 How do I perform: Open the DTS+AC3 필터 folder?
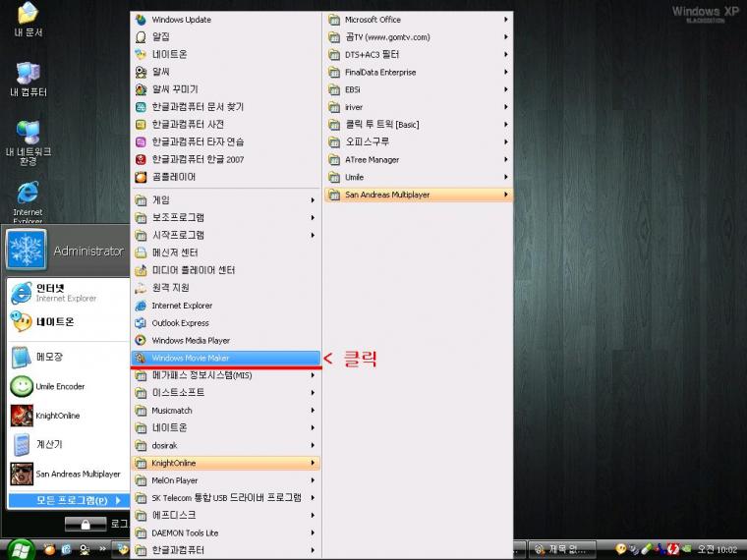tap(419, 55)
